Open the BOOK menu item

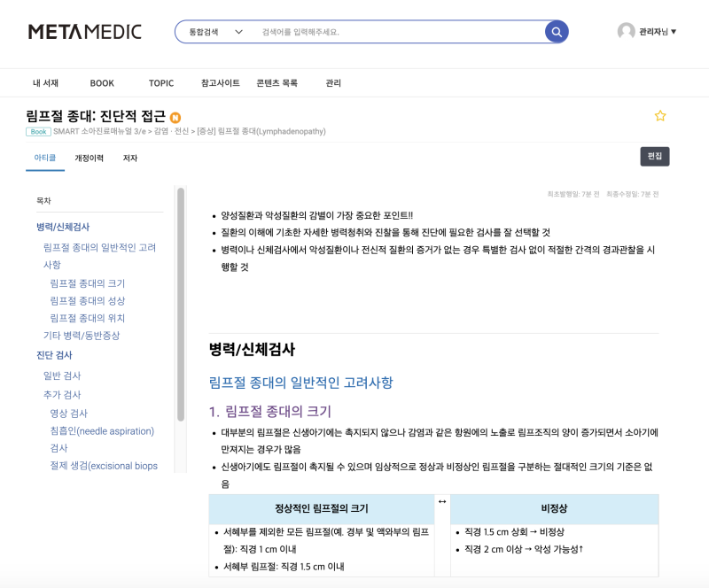coord(101,82)
